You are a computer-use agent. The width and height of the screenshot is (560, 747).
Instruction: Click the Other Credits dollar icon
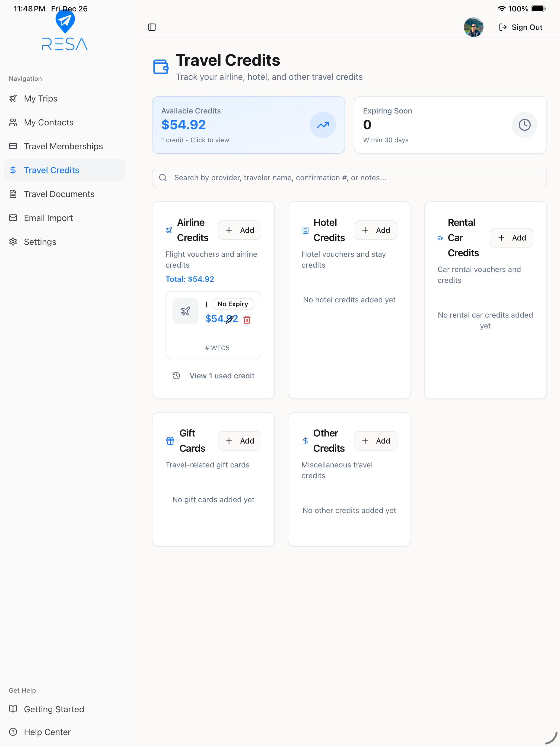306,441
